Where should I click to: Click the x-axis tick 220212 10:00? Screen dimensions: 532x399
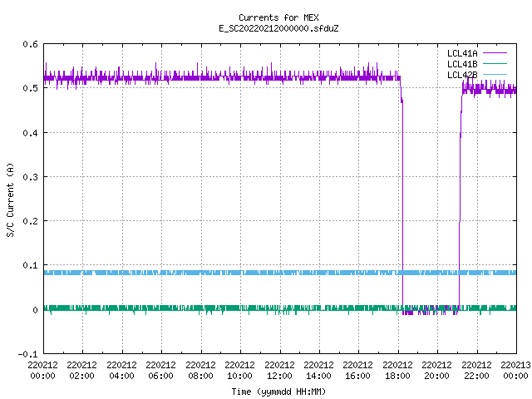pyautogui.click(x=240, y=370)
